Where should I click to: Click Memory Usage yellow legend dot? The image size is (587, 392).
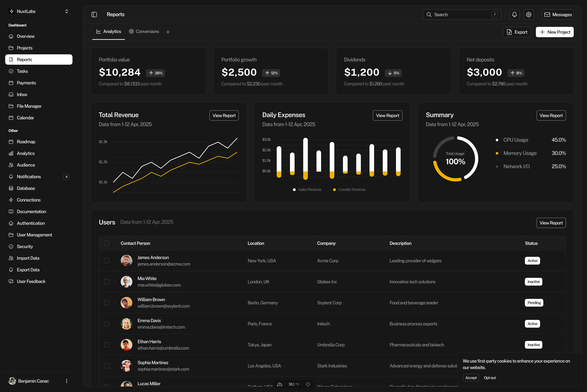497,153
